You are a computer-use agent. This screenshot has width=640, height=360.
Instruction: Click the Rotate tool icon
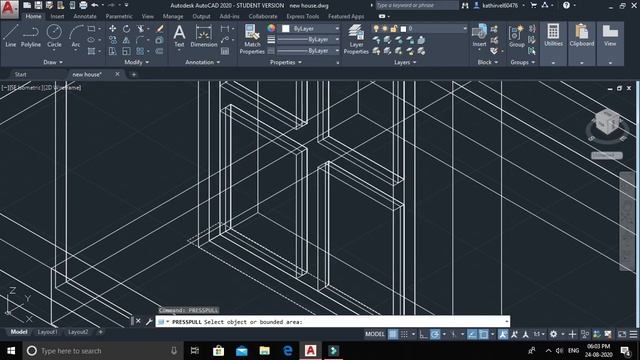tap(127, 29)
